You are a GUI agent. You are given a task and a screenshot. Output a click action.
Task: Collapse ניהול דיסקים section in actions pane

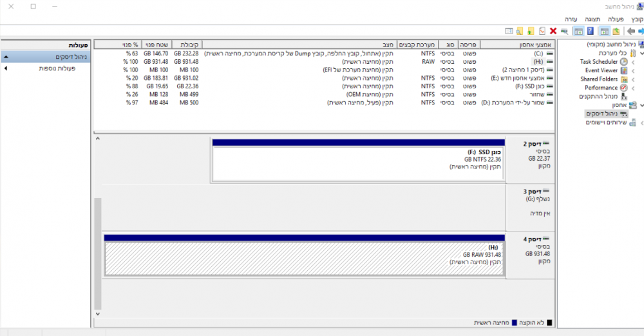pyautogui.click(x=6, y=57)
